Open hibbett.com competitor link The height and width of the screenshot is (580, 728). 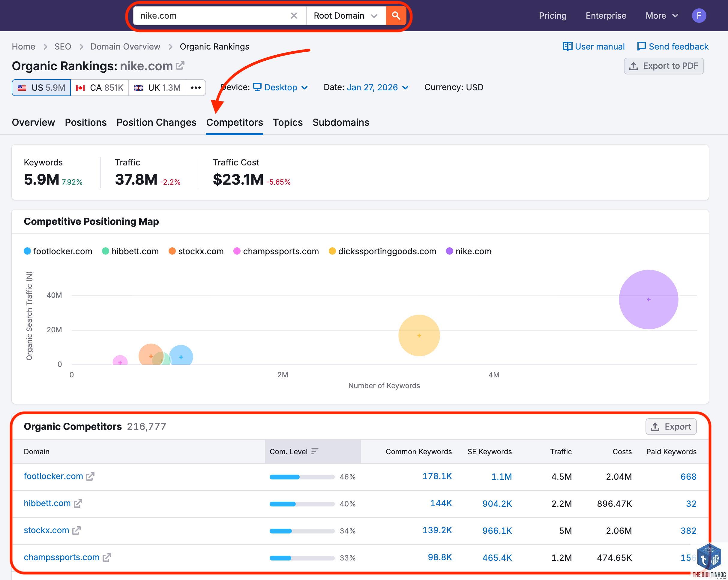47,503
